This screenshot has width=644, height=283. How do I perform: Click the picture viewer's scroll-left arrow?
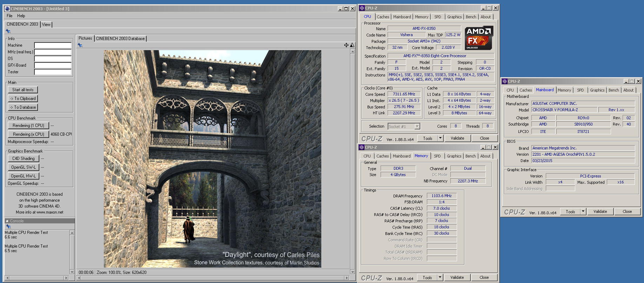79,278
